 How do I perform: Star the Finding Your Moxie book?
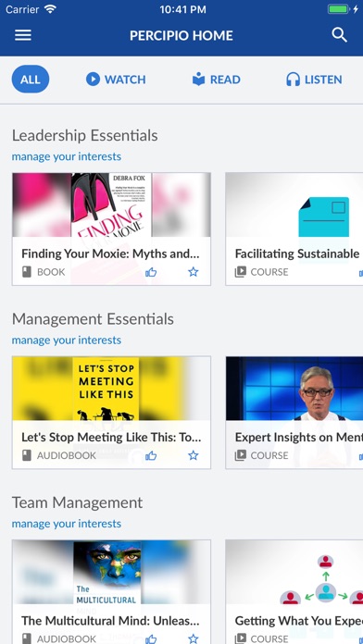click(194, 272)
